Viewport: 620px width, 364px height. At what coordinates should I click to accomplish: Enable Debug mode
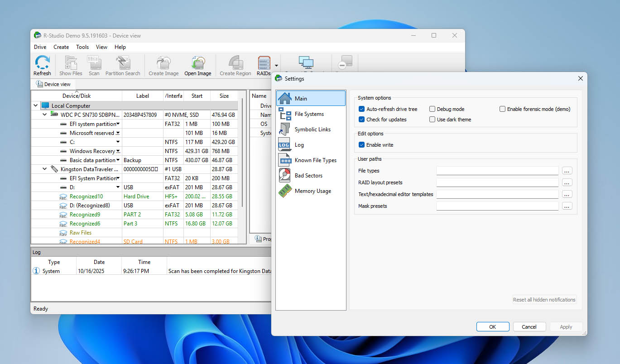432,109
